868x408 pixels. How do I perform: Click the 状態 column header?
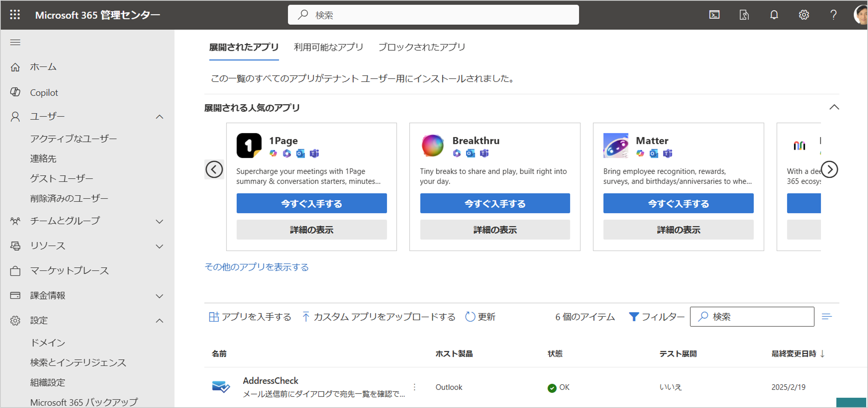555,353
